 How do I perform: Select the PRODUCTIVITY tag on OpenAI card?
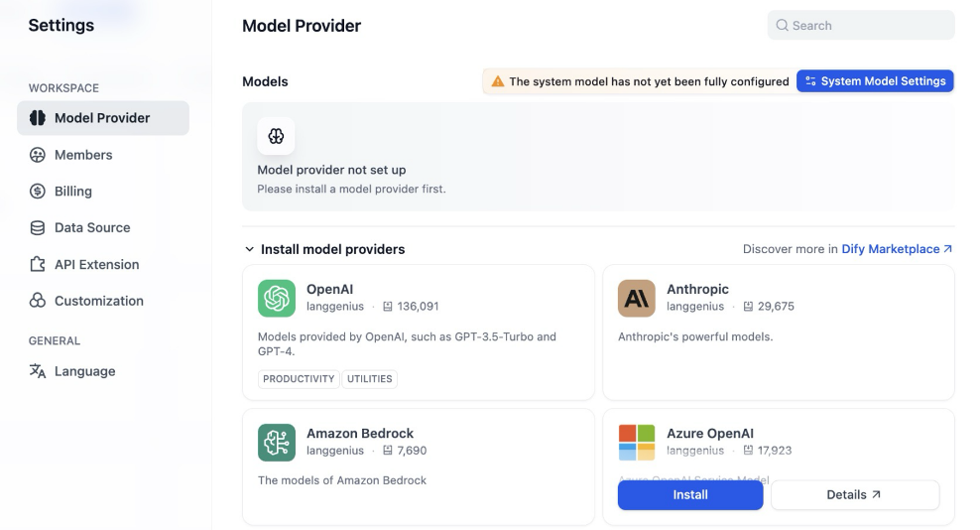coord(299,379)
